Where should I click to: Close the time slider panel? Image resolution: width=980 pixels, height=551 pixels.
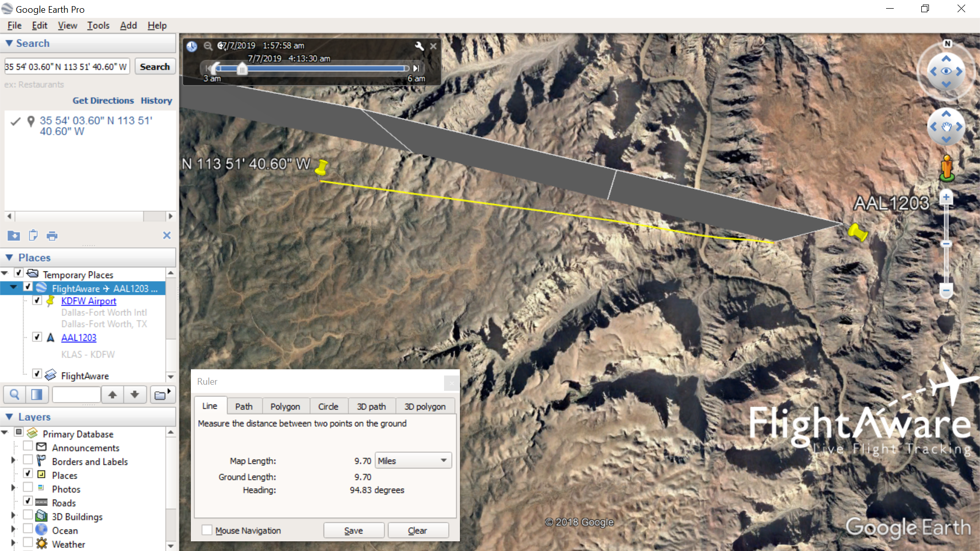433,46
